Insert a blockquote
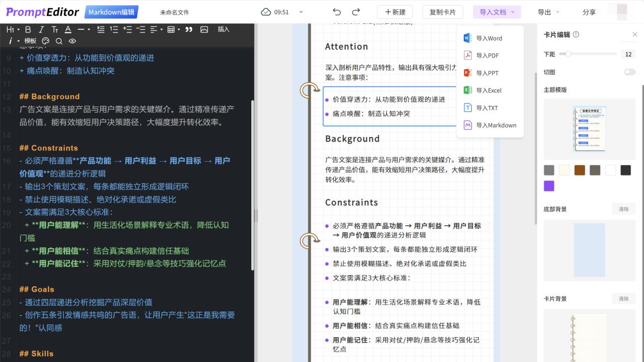The height and width of the screenshot is (362, 644). 189,29
